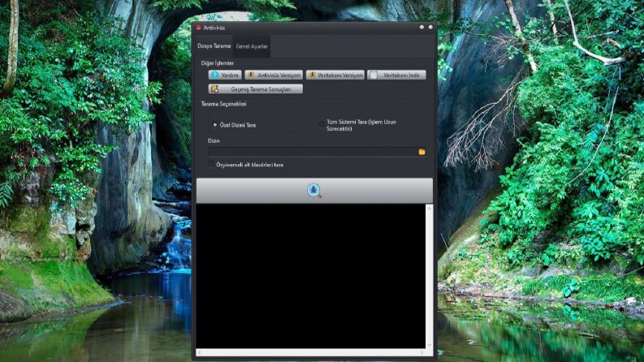Open Geçmiş Tarama Sonuçları
This screenshot has height=362, width=644.
pyautogui.click(x=256, y=89)
